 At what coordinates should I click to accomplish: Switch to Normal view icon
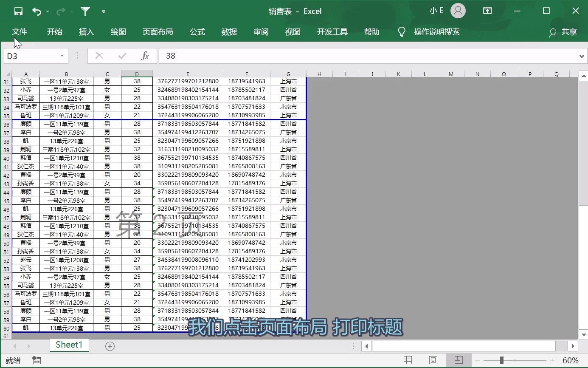coord(408,360)
